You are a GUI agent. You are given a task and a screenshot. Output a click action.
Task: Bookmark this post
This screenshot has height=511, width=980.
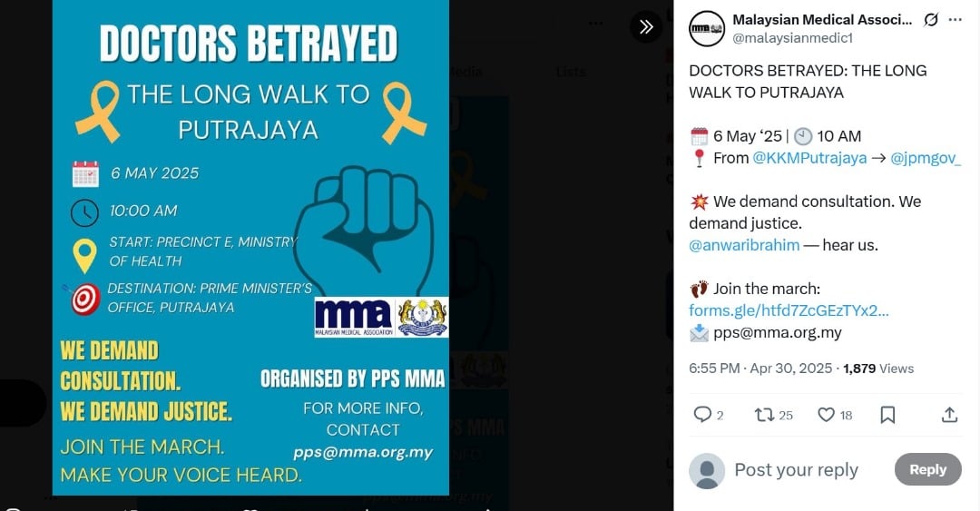[887, 415]
